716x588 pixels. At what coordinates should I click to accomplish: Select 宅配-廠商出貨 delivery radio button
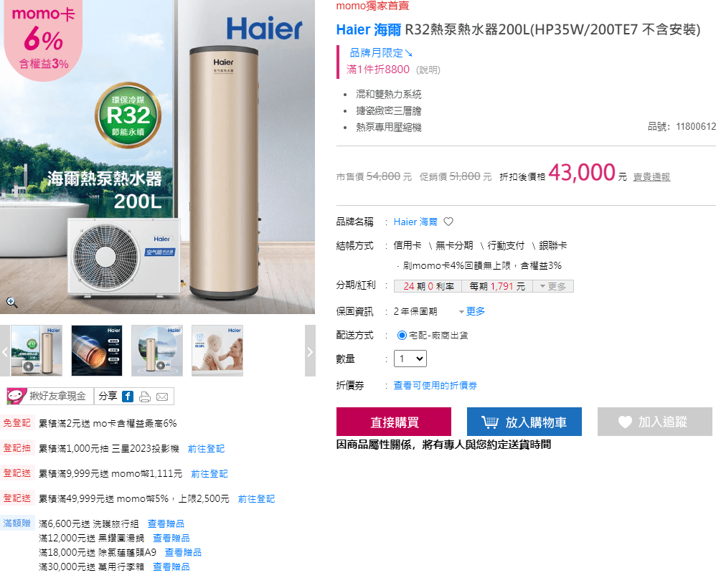[x=402, y=335]
